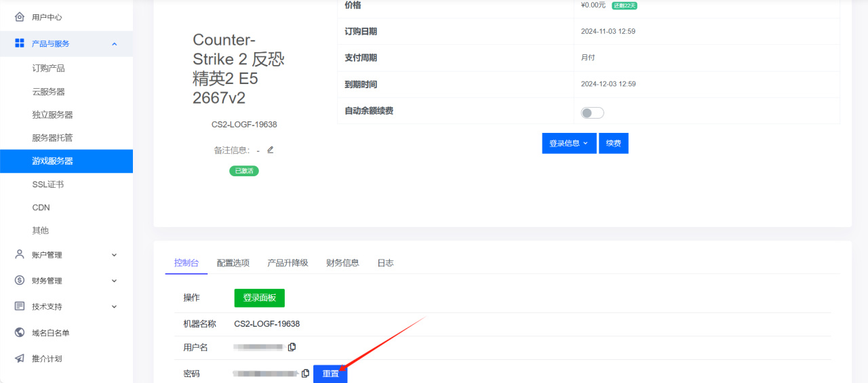Image resolution: width=868 pixels, height=383 pixels.
Task: Toggle the 自动余额续费 switch
Action: [593, 113]
